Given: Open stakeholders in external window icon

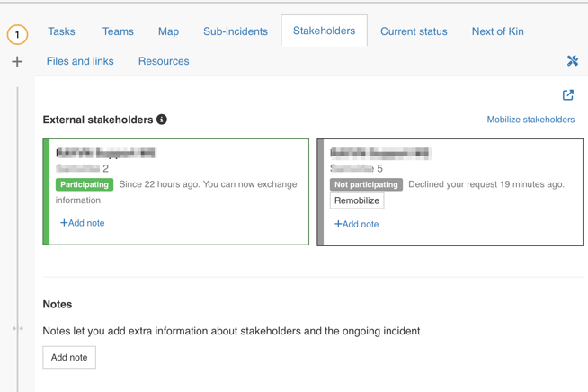Looking at the screenshot, I should coord(567,95).
